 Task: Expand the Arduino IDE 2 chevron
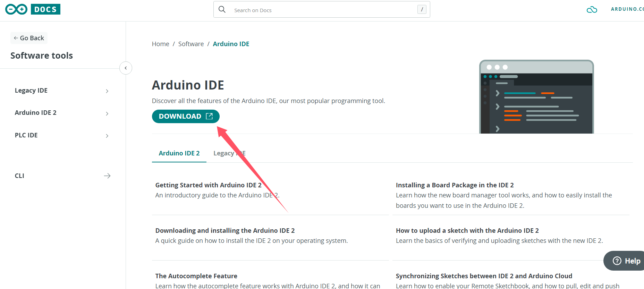point(107,113)
